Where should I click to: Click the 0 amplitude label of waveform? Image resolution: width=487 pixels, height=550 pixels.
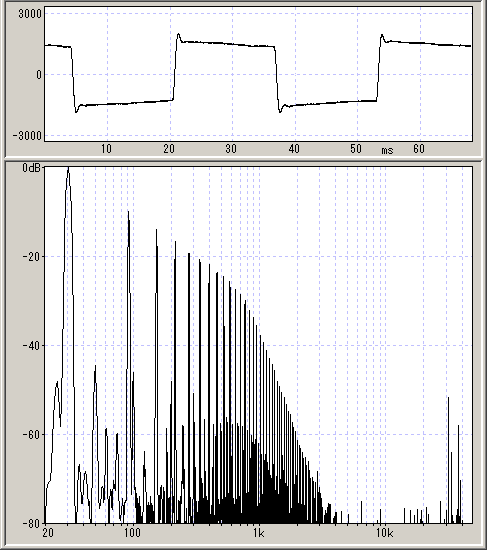pos(39,75)
